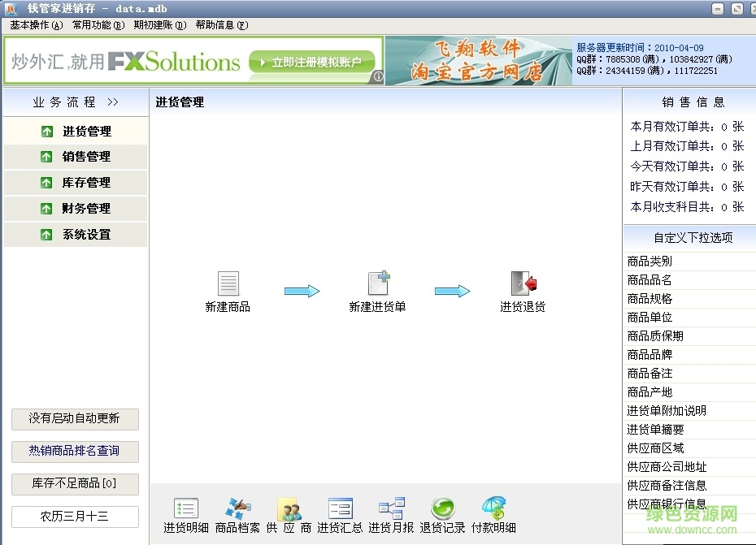打开"基本操作"菜单

pos(34,25)
